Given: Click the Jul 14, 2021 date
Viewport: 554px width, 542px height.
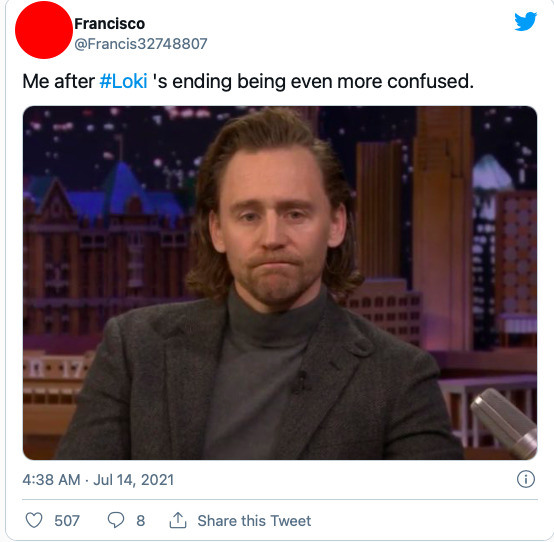Looking at the screenshot, I should [134, 480].
